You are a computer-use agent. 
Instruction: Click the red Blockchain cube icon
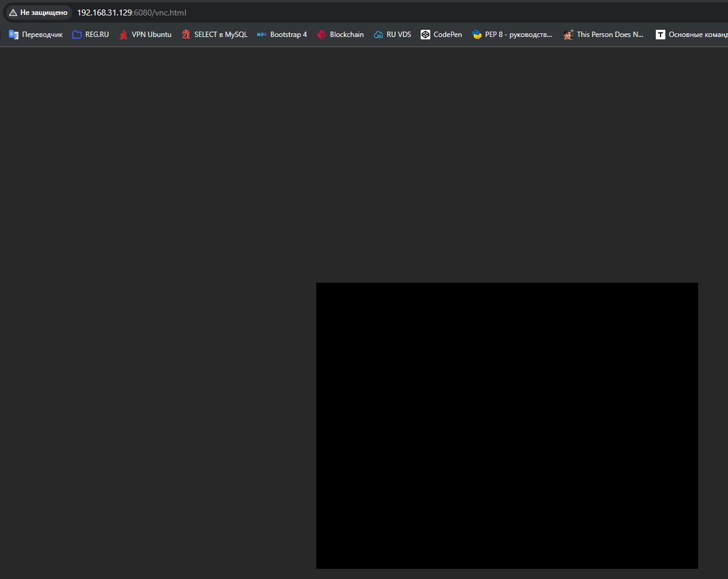coord(322,35)
